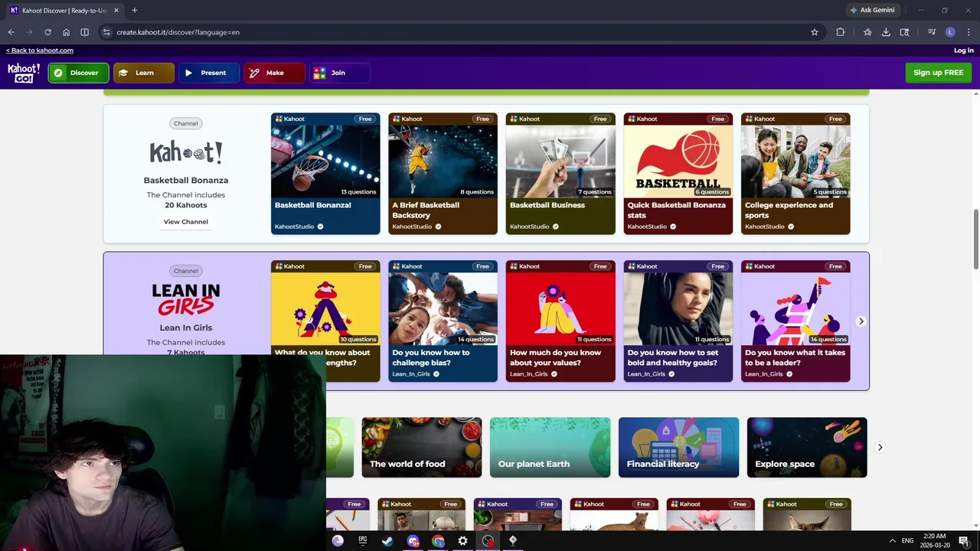Go to the Make section
The height and width of the screenshot is (551, 980).
(274, 73)
